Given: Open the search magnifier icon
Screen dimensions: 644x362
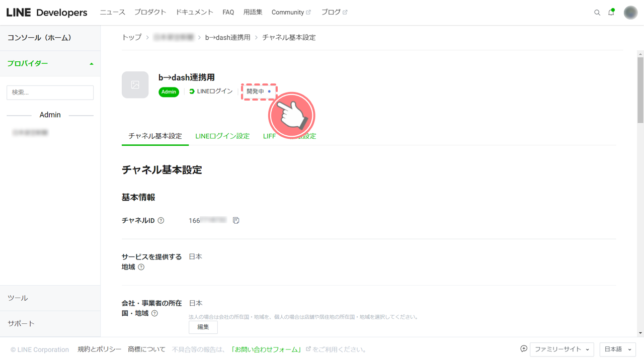Looking at the screenshot, I should click(x=597, y=13).
